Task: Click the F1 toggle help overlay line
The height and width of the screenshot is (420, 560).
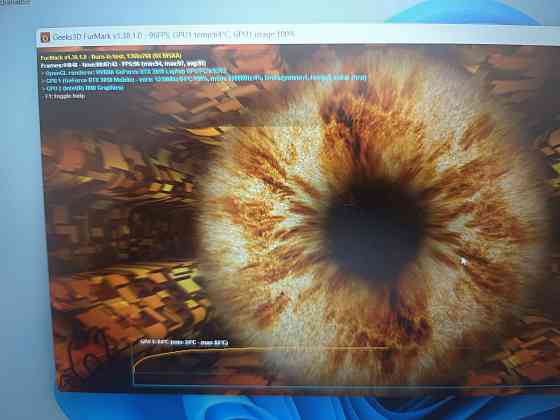Action: (65, 96)
